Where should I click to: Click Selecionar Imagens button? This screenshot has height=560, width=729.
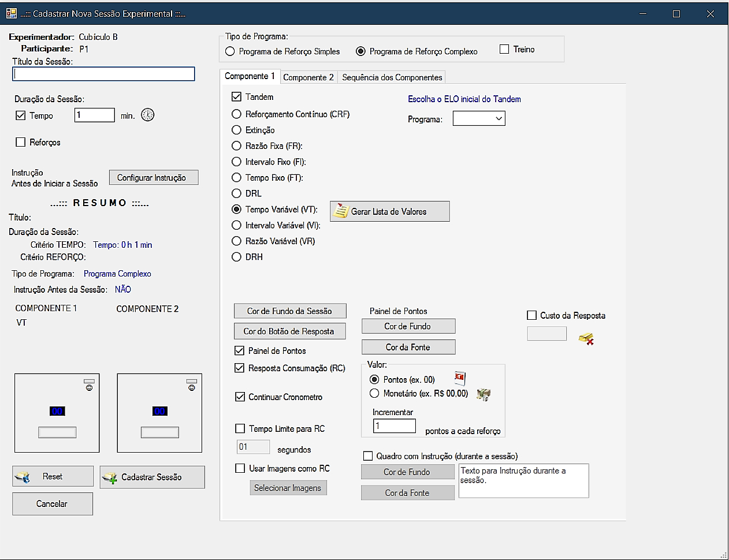(x=288, y=488)
